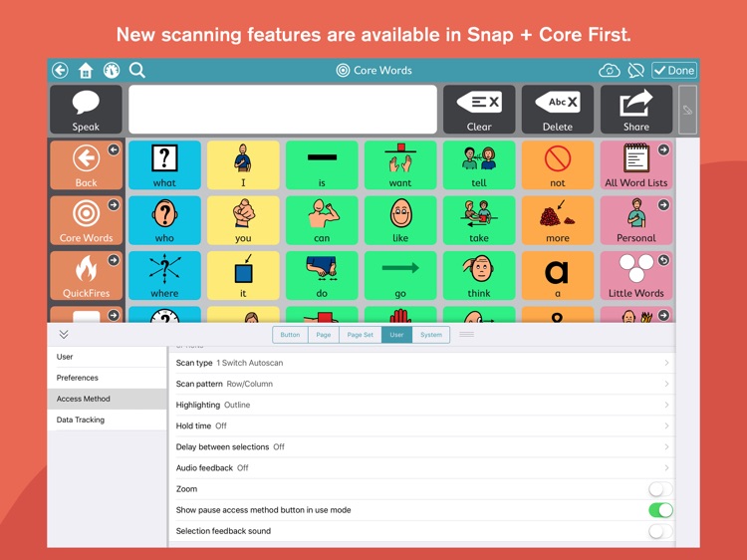Image resolution: width=747 pixels, height=560 pixels.
Task: Collapse the settings panel double chevron
Action: [64, 334]
